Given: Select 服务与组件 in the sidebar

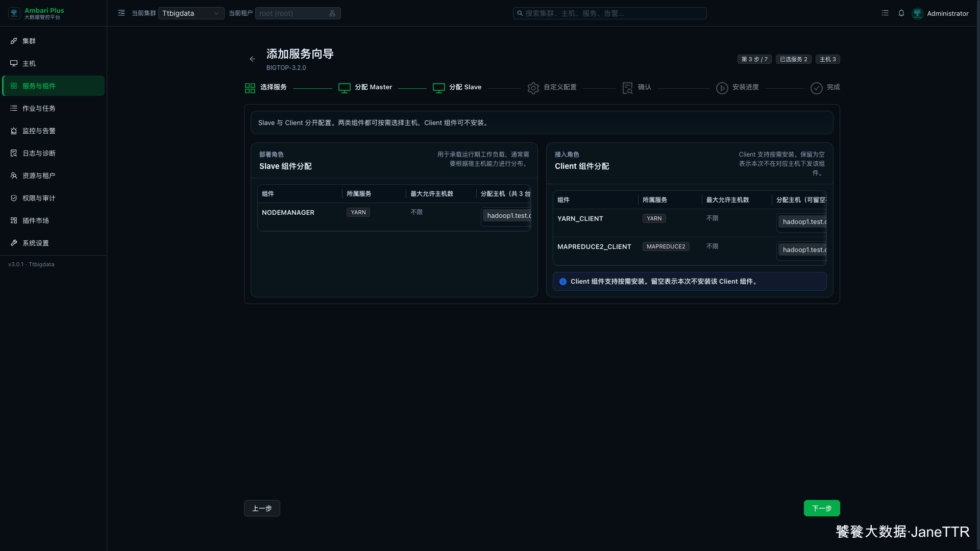Looking at the screenshot, I should pyautogui.click(x=53, y=86).
